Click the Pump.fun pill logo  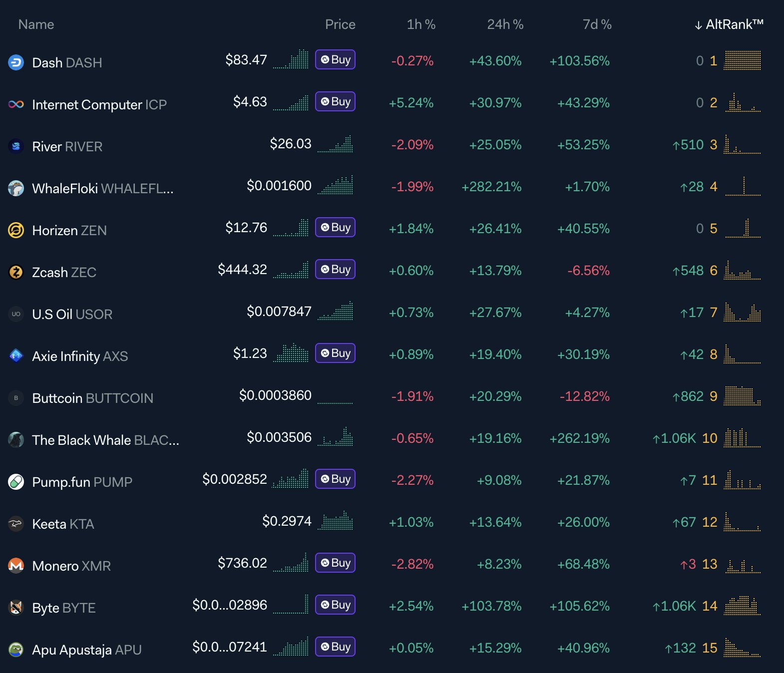coord(16,482)
